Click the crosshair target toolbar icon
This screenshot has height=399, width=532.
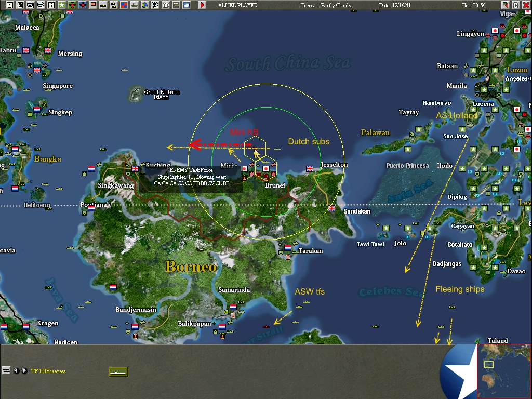coord(155,5)
